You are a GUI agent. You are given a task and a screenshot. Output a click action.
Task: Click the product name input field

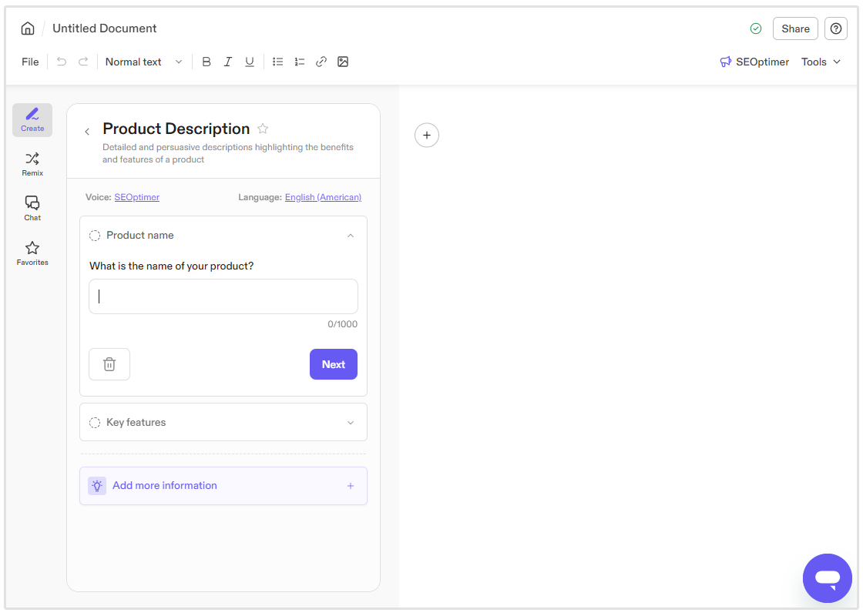point(223,296)
